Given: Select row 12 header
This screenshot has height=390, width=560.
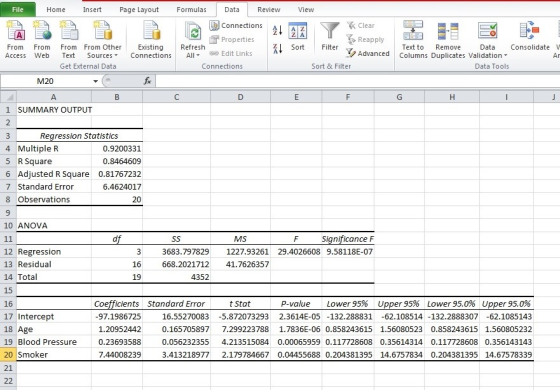Looking at the screenshot, I should 8,252.
